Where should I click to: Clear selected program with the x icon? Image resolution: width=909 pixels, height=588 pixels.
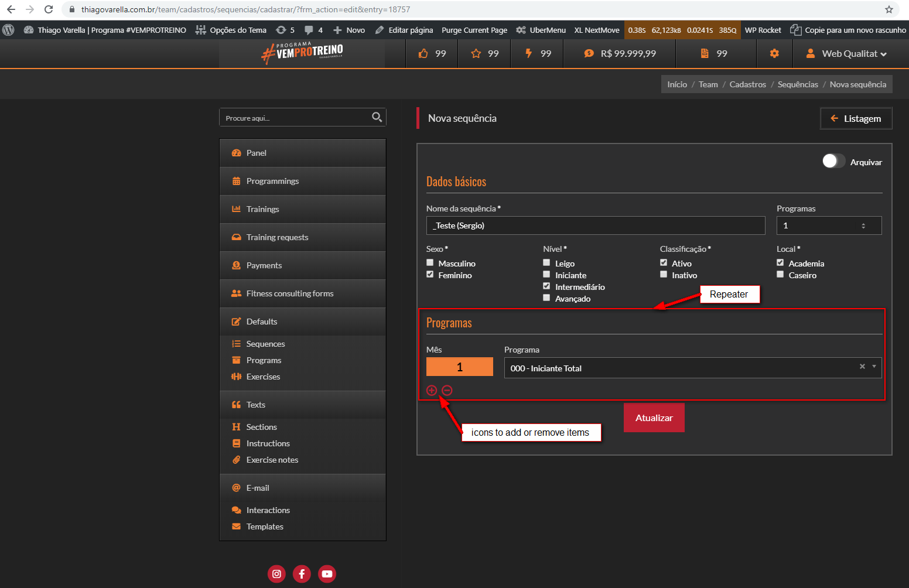coord(862,367)
